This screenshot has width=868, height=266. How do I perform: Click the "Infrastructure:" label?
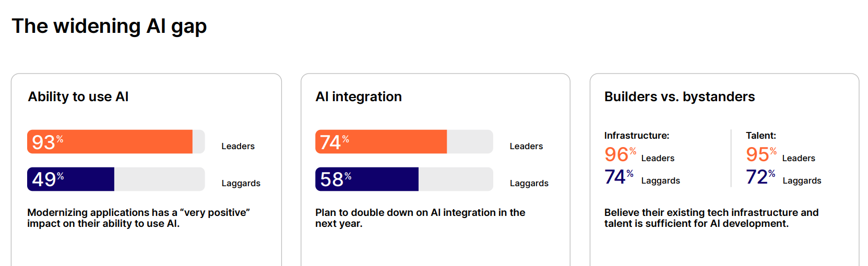tap(637, 136)
